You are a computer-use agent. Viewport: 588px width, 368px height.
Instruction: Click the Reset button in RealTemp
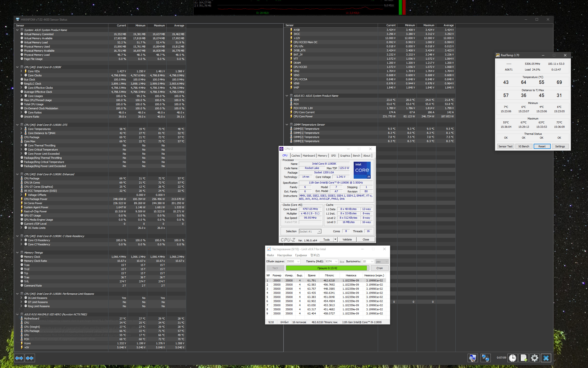[542, 146]
